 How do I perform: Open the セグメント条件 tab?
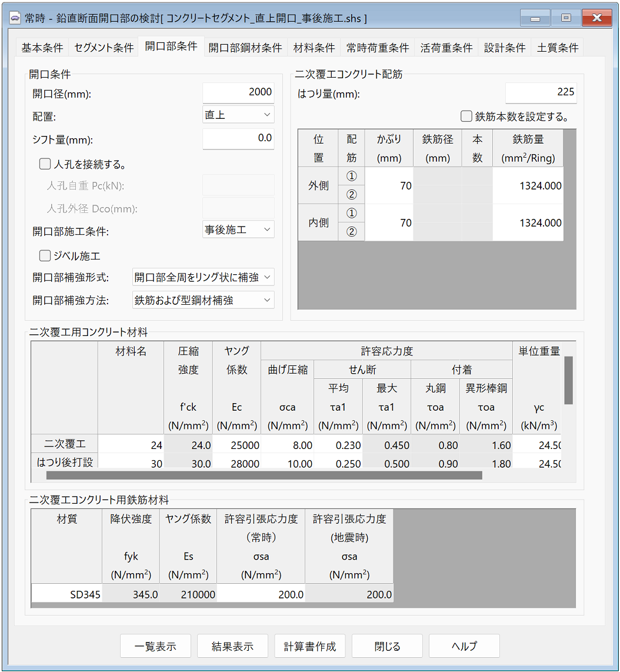tap(104, 47)
